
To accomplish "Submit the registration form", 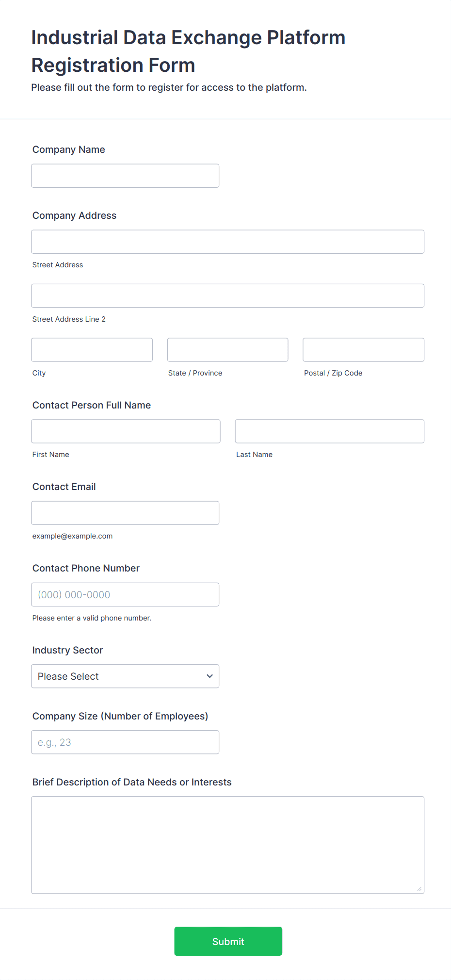I will (x=228, y=941).
